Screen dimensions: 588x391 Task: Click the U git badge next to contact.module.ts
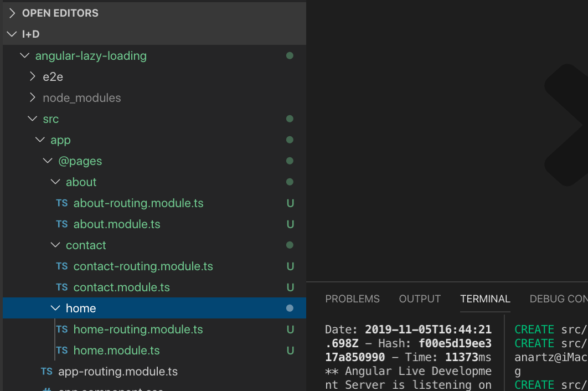290,287
